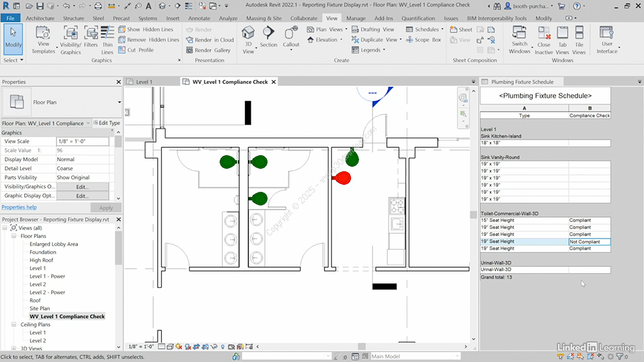
Task: Click Tab Views
Action: click(x=562, y=40)
